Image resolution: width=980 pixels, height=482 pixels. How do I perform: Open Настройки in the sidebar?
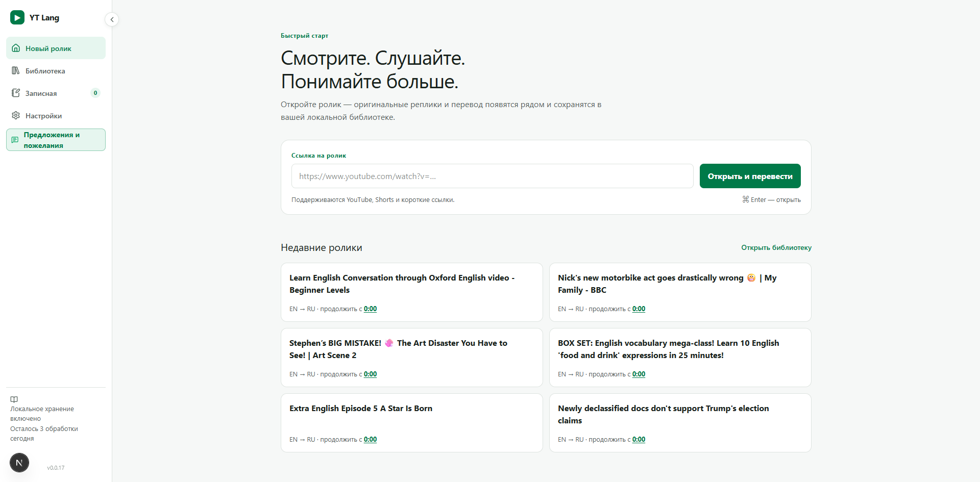click(56, 115)
